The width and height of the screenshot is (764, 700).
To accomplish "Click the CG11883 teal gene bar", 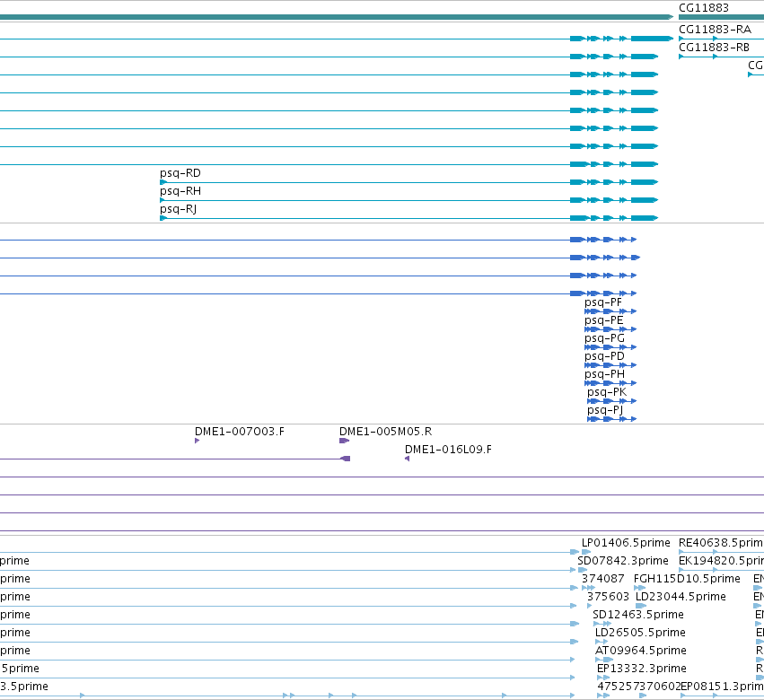I will pyautogui.click(x=721, y=17).
